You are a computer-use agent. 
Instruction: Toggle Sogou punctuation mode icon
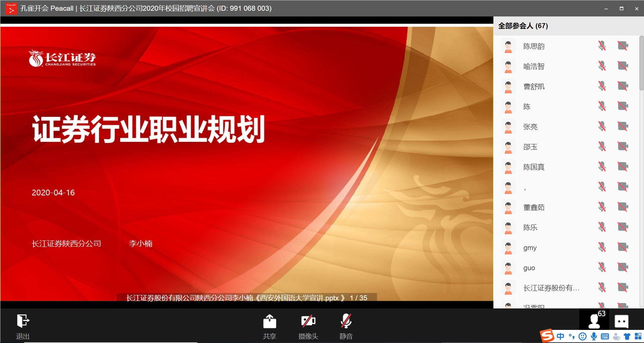572,336
